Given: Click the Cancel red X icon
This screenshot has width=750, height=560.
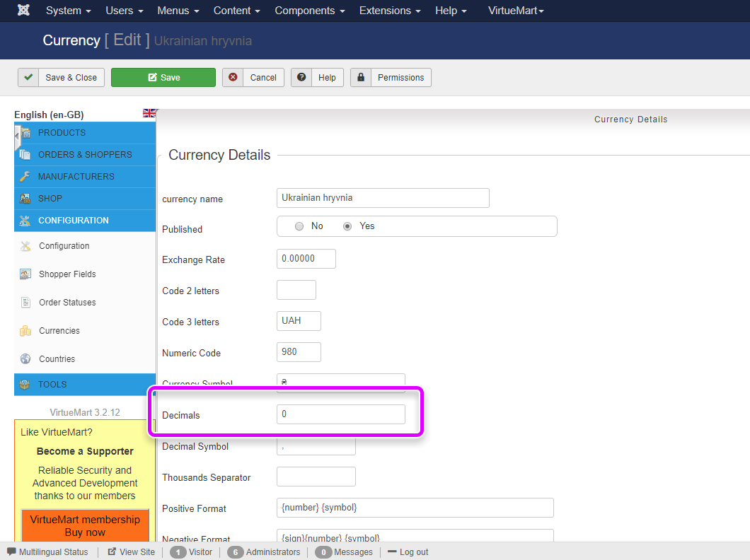Looking at the screenshot, I should [x=233, y=77].
